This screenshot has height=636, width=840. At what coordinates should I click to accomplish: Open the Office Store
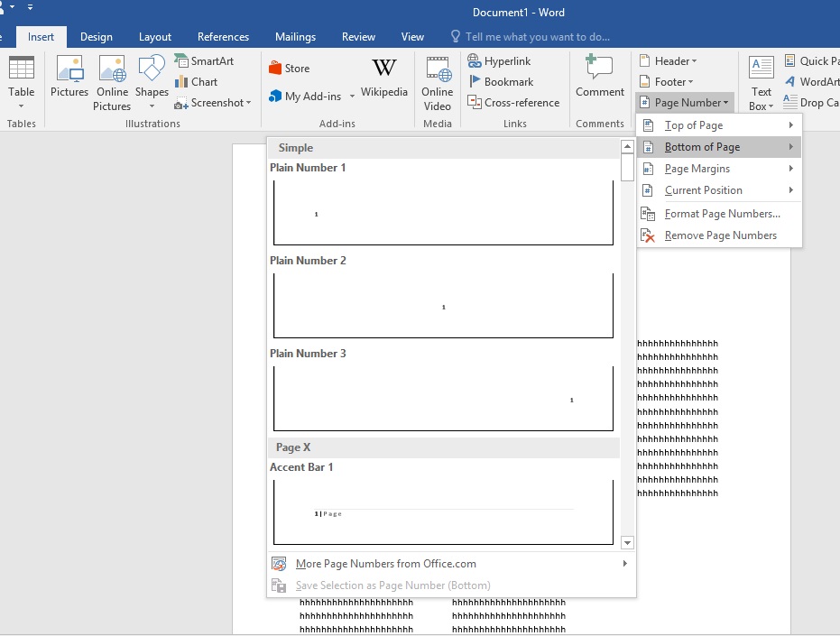(x=290, y=68)
